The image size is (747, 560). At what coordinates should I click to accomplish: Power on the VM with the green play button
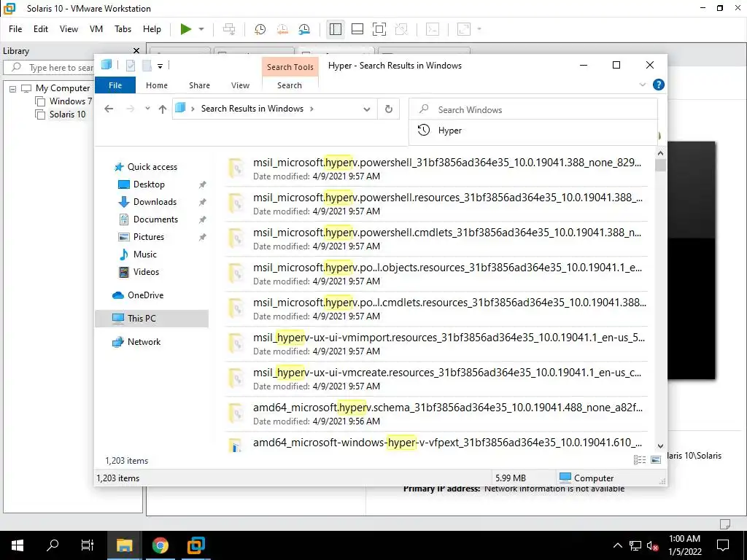click(186, 29)
